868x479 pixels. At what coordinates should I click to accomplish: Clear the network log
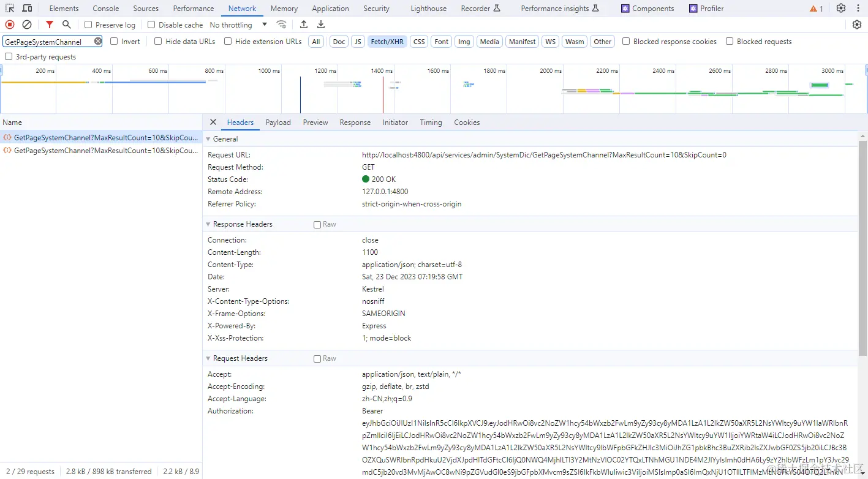[x=27, y=25]
